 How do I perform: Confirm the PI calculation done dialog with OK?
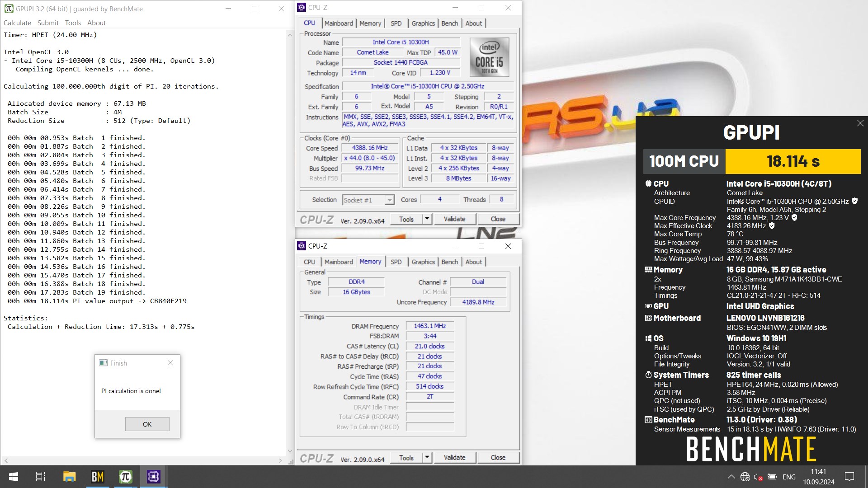(x=147, y=424)
